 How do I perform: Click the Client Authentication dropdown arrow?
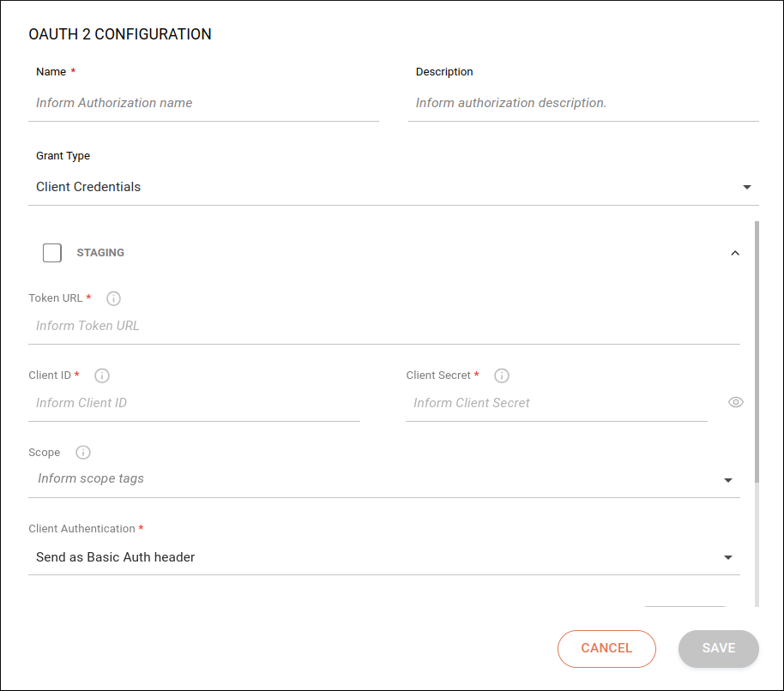pyautogui.click(x=728, y=557)
